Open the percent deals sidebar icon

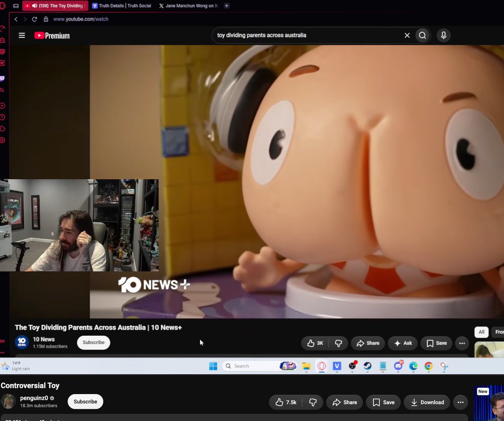click(x=3, y=90)
